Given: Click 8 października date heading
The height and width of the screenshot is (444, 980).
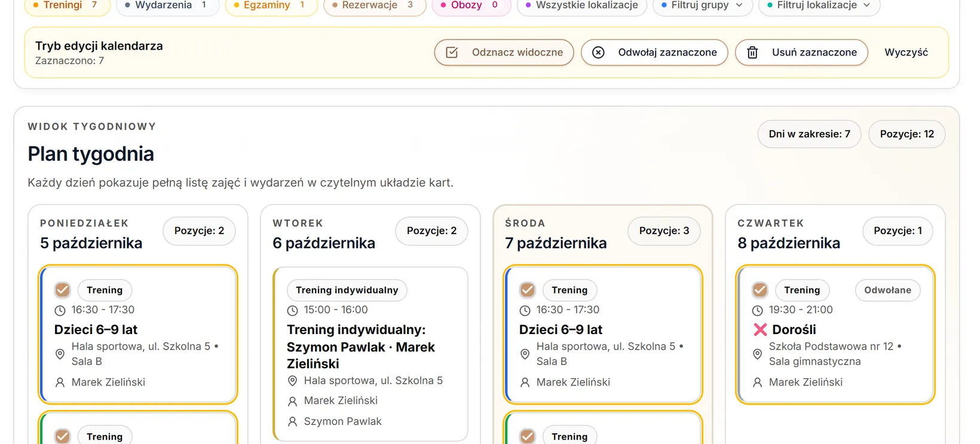Looking at the screenshot, I should click(x=789, y=243).
